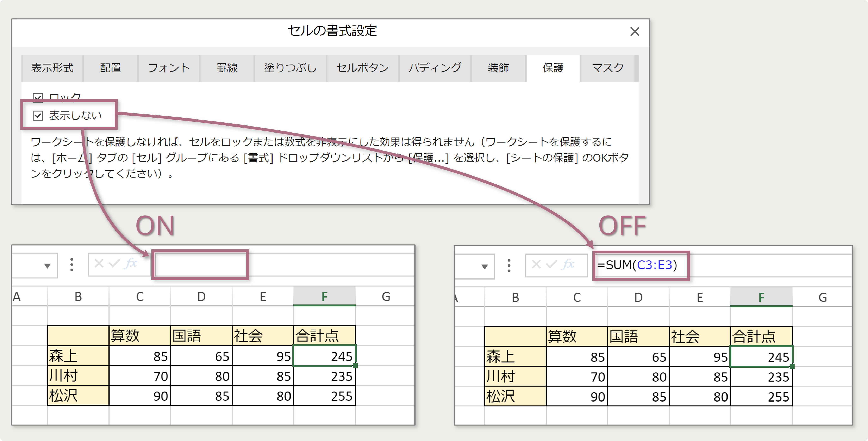Click fx insert function icon in OFF sheet

pos(568,264)
